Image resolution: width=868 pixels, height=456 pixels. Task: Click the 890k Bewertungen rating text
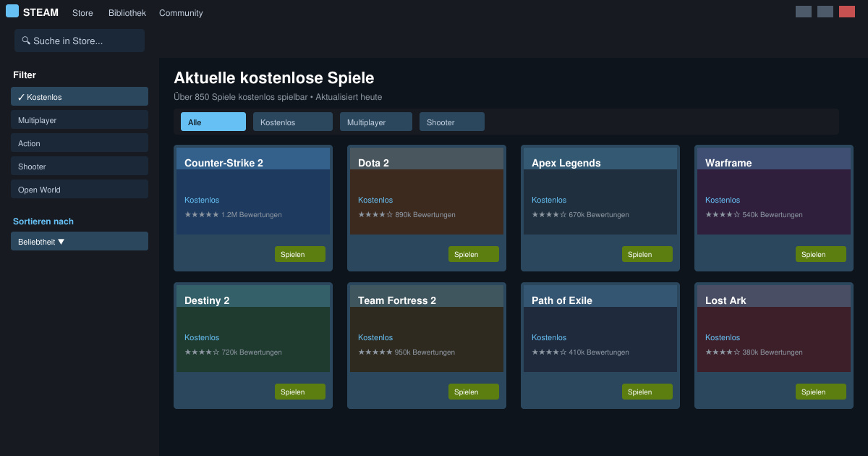pyautogui.click(x=425, y=215)
